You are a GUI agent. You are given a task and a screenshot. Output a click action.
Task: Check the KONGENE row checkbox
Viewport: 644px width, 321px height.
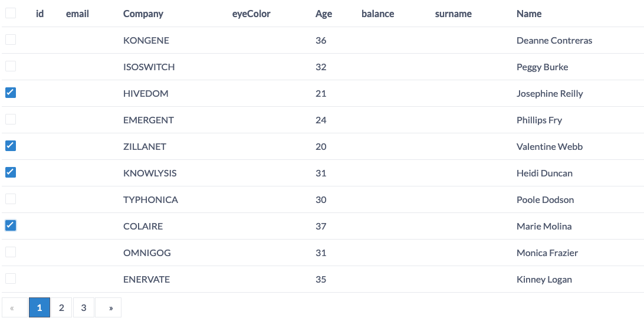tap(10, 40)
